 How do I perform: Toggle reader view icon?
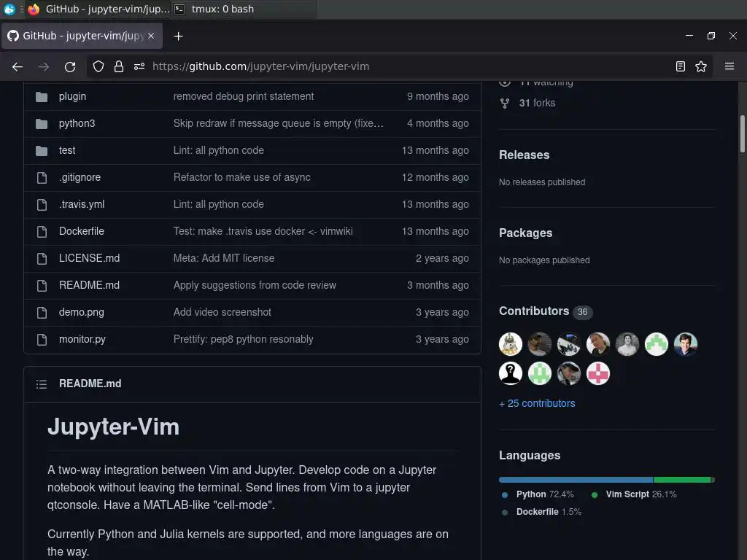click(681, 66)
